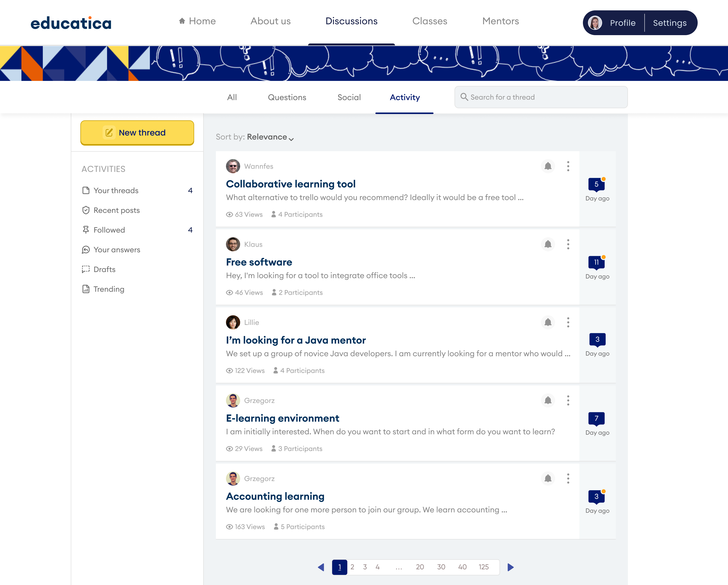Open Trending chart icon
The width and height of the screenshot is (728, 585).
point(86,289)
